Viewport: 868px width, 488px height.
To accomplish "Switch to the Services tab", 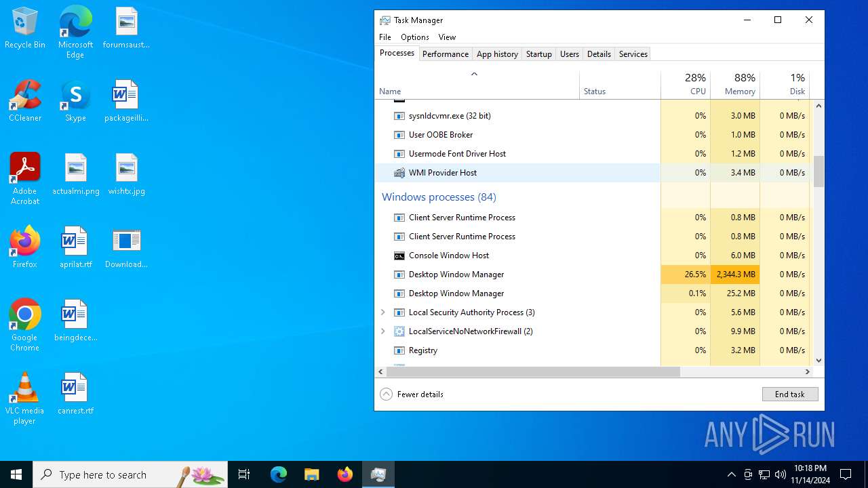I will pyautogui.click(x=633, y=54).
